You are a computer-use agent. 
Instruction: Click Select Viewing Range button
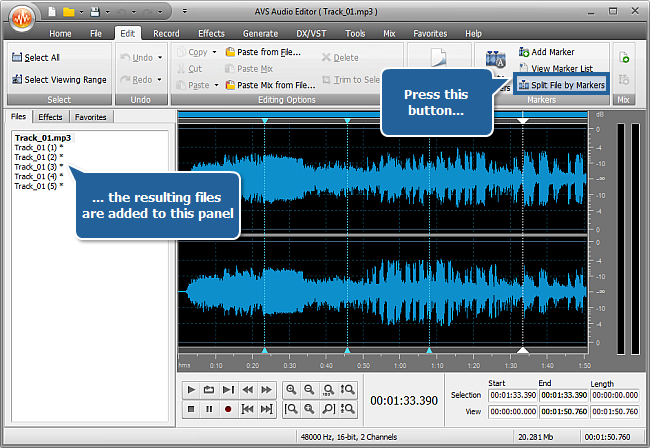[x=59, y=80]
